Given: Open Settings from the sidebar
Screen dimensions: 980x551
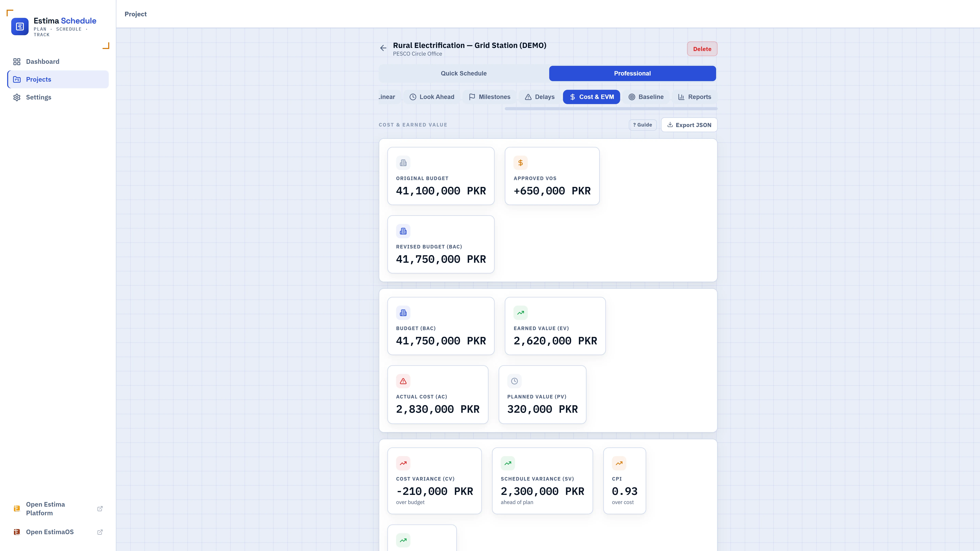Looking at the screenshot, I should click(x=58, y=97).
